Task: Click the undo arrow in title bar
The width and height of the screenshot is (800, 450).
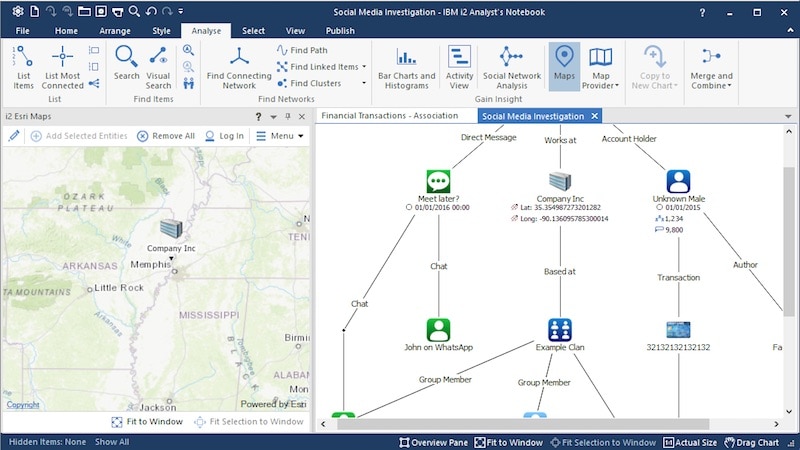Action: pyautogui.click(x=151, y=11)
